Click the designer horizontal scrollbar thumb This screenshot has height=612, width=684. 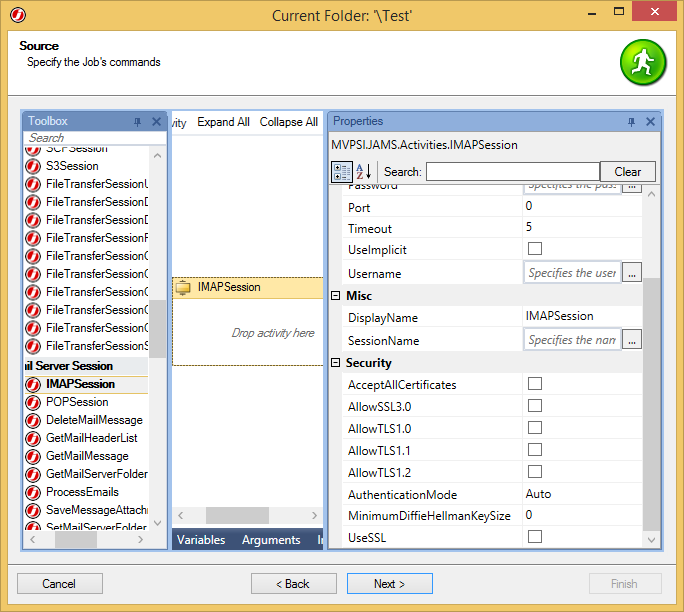[x=237, y=516]
